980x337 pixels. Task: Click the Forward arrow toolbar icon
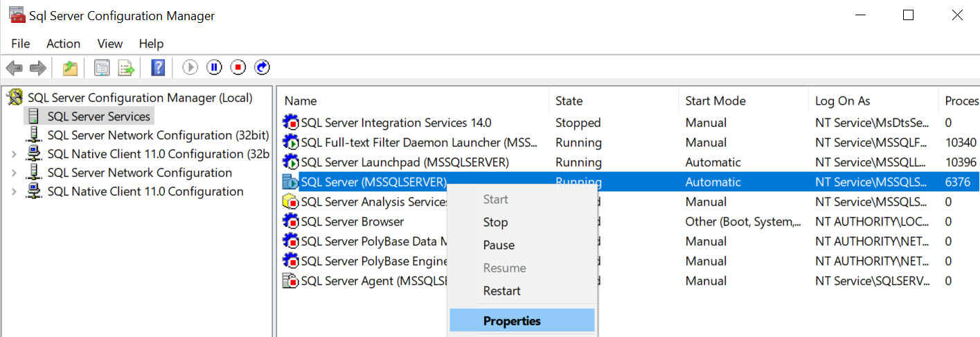point(38,68)
